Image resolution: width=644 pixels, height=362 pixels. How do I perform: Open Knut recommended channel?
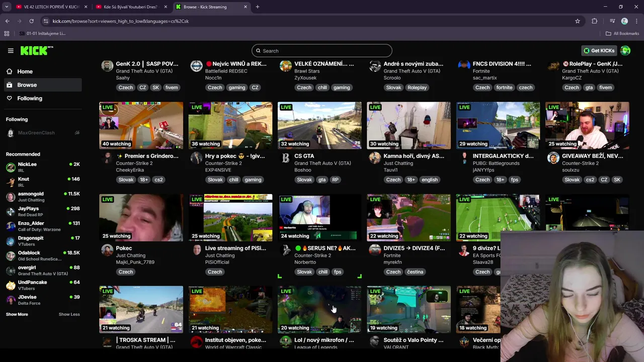click(x=43, y=182)
